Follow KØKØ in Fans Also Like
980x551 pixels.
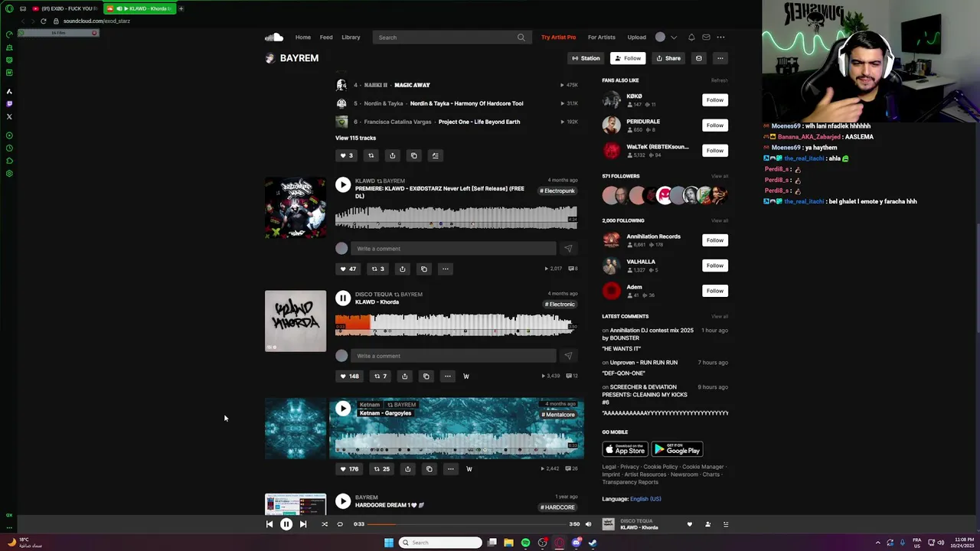pos(714,99)
